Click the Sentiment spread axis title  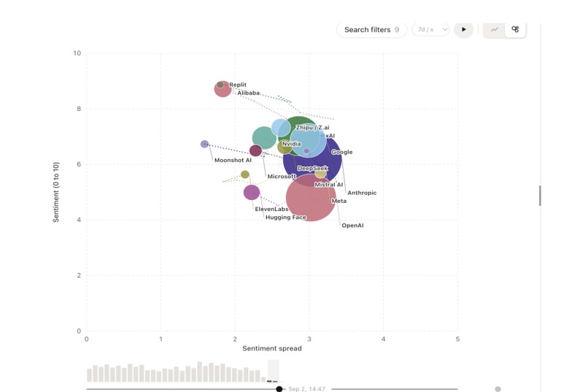click(x=272, y=348)
